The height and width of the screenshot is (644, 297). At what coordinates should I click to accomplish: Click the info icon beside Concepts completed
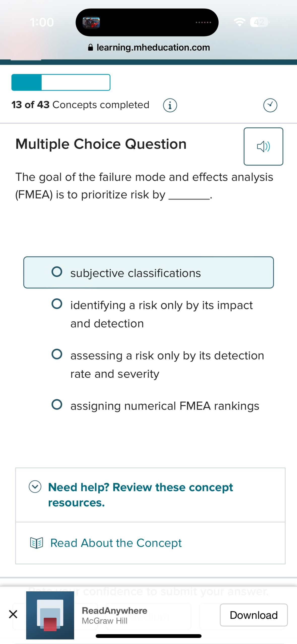170,105
